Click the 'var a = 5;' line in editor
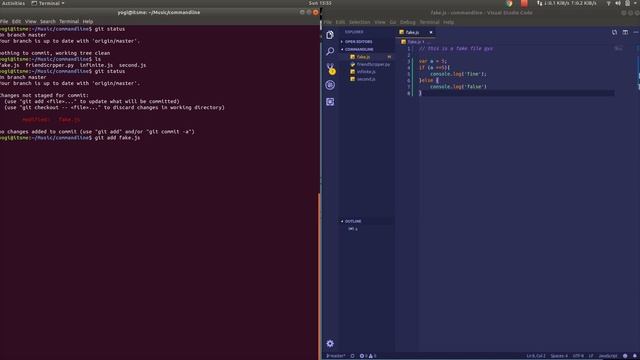 pyautogui.click(x=433, y=61)
